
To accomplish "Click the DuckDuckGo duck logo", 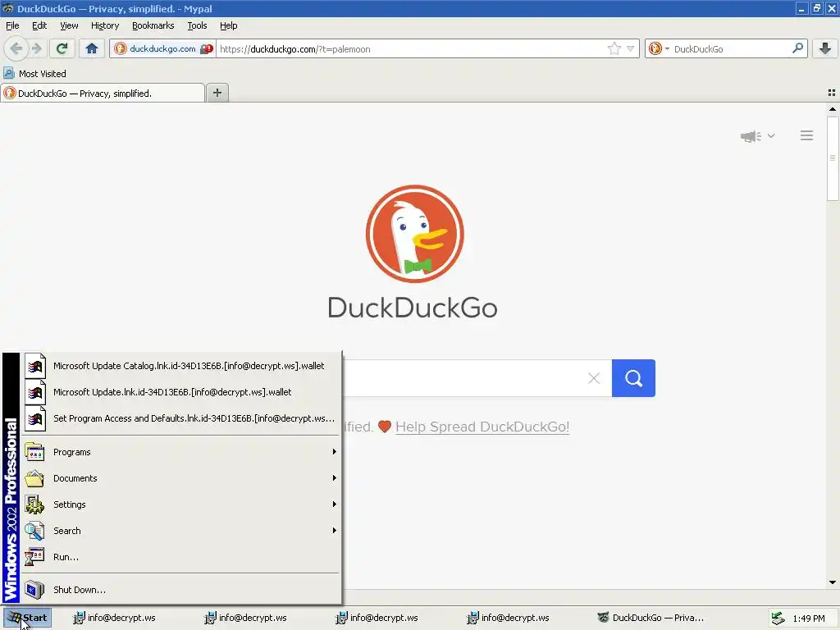I will click(x=414, y=234).
